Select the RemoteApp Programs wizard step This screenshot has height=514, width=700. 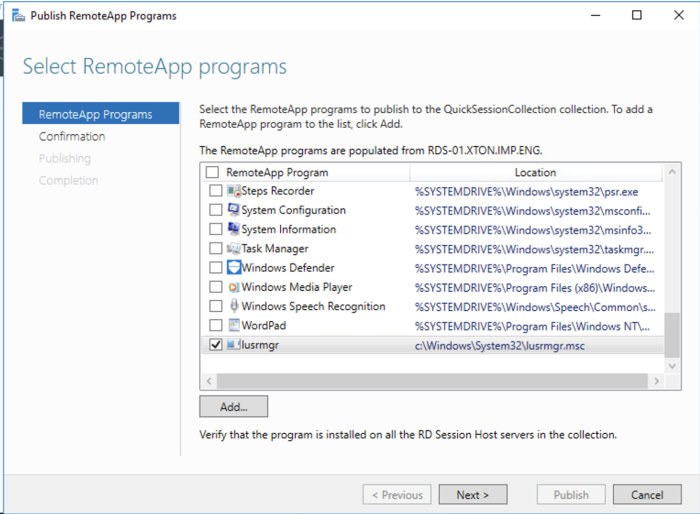pos(100,113)
